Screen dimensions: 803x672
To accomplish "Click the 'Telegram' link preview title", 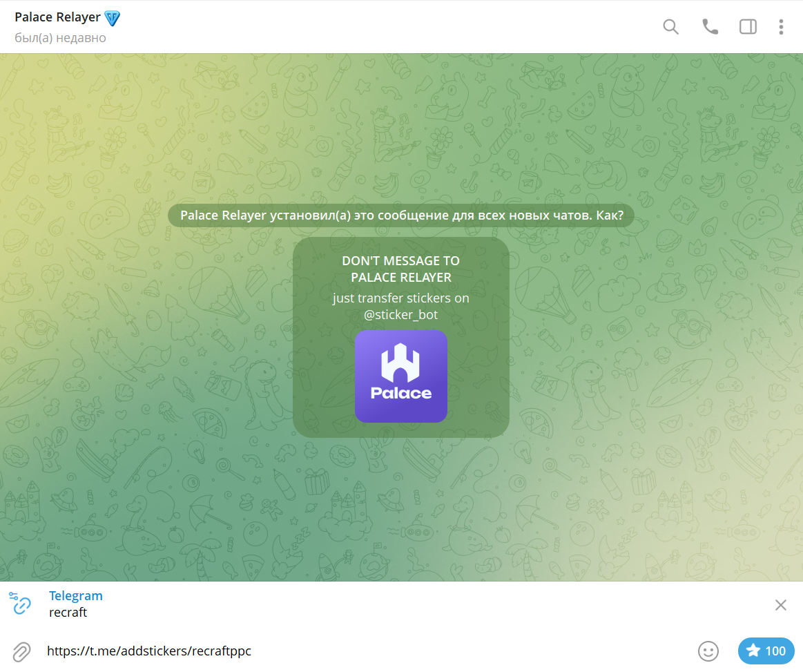I will pos(76,595).
